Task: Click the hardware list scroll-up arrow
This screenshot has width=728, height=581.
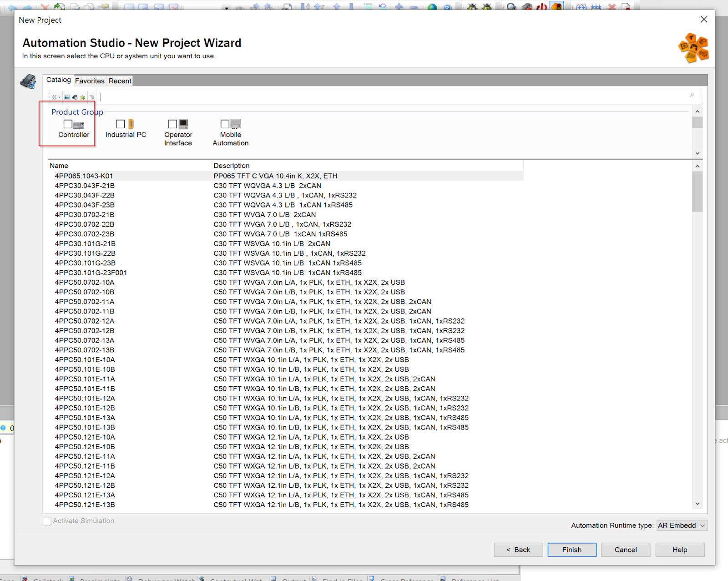Action: [697, 167]
